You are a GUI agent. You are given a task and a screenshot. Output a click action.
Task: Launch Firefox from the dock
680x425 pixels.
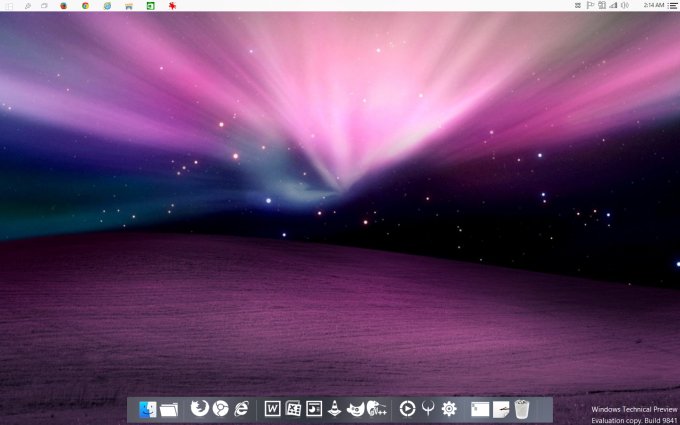click(x=199, y=408)
